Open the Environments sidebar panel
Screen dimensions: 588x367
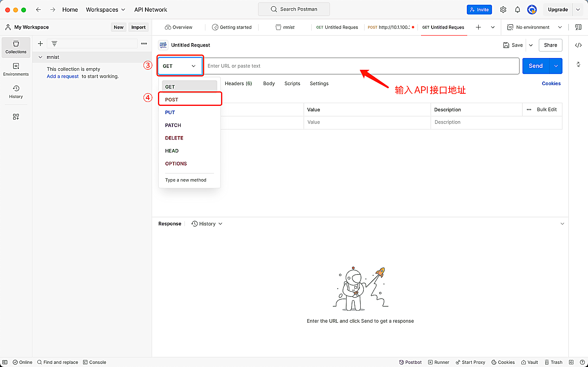click(x=16, y=69)
